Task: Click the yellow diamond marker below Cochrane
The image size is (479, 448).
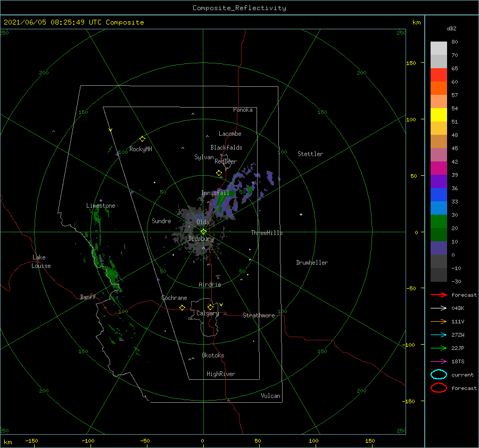Action: 182,308
